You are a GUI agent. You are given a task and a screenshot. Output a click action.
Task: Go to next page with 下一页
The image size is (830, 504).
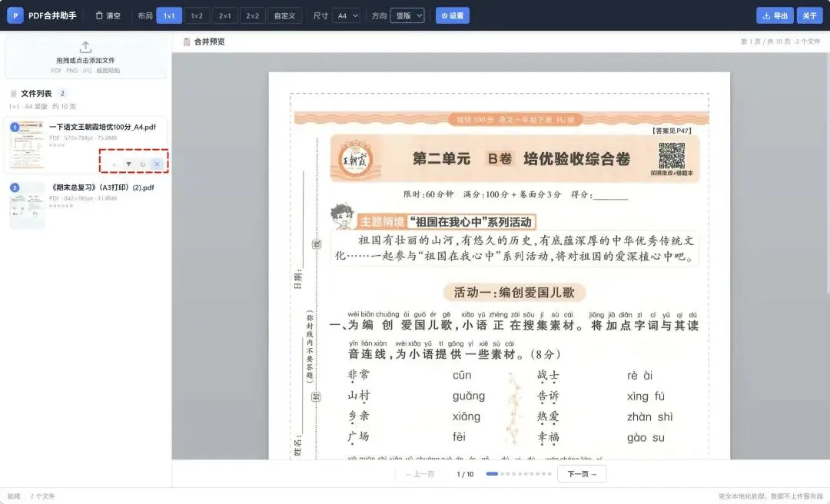point(582,474)
